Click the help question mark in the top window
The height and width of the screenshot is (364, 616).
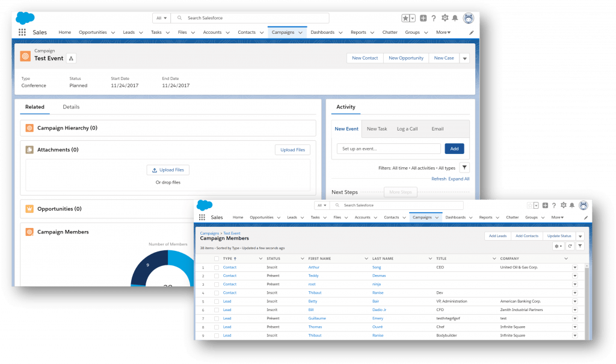[434, 18]
